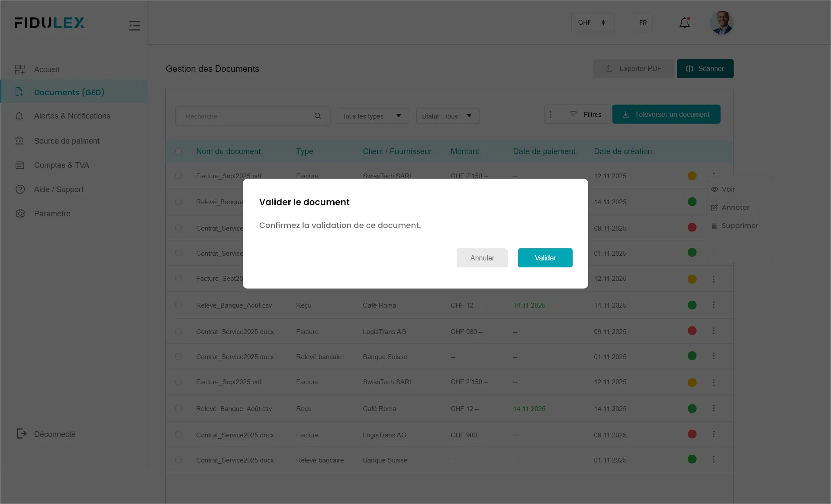The image size is (831, 504).
Task: Click the Paramètre gear icon
Action: point(20,214)
